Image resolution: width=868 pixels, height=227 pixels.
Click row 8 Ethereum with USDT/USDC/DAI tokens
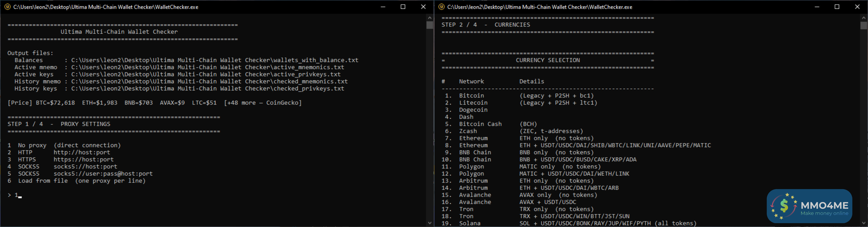click(578, 145)
